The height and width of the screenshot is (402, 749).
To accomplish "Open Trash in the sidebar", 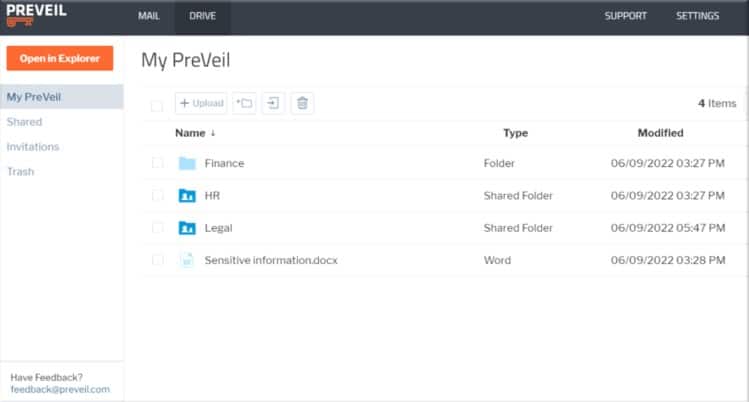I will coord(21,171).
